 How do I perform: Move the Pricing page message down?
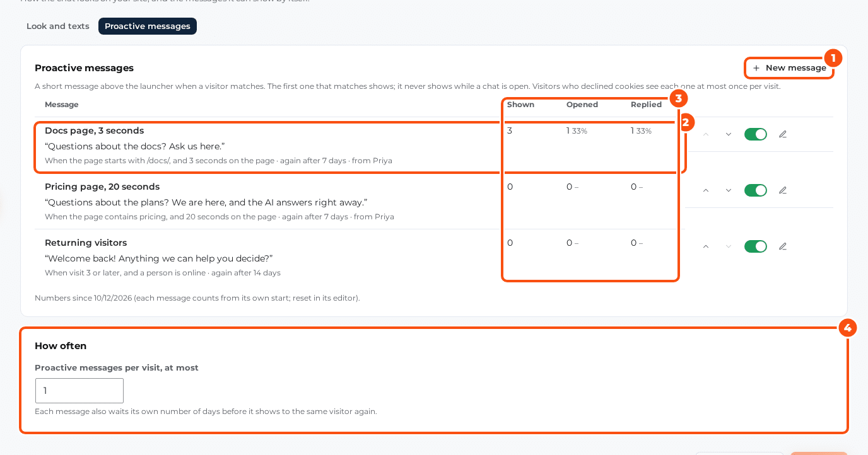(x=729, y=190)
